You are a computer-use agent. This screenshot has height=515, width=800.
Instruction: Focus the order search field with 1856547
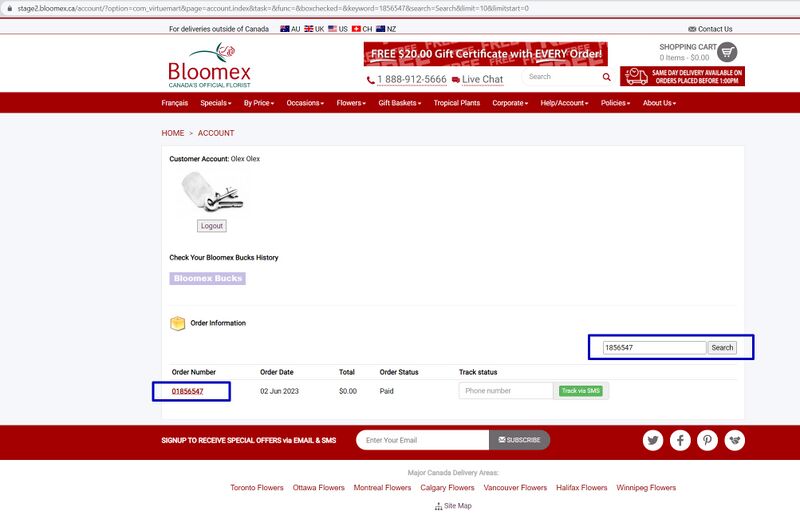coord(655,348)
